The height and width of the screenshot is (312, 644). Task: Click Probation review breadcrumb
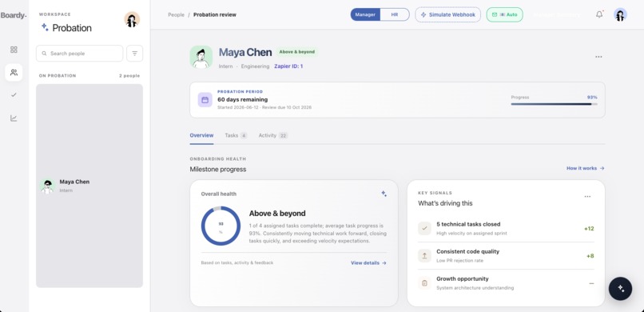[215, 14]
